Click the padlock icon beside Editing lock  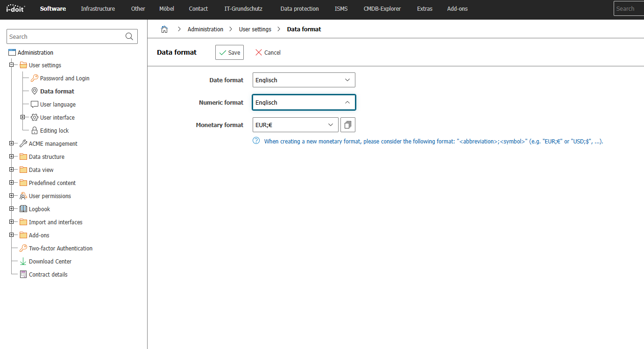pos(35,131)
